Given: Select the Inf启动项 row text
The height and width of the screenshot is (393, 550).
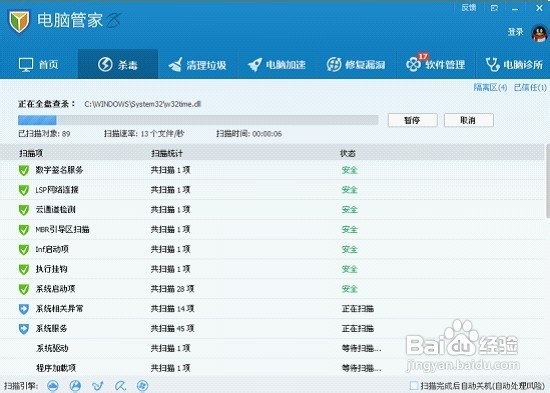Looking at the screenshot, I should click(52, 249).
